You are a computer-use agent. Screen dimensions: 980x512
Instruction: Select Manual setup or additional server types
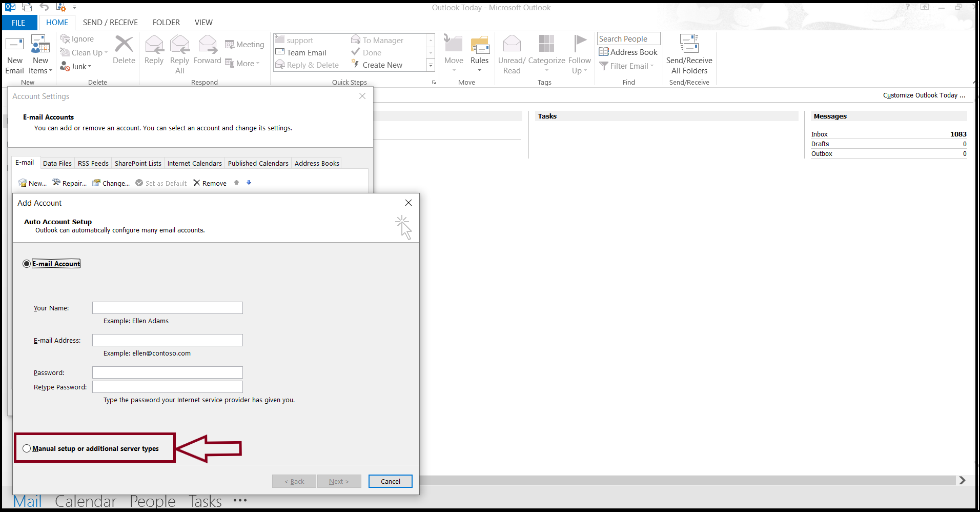[x=27, y=448]
